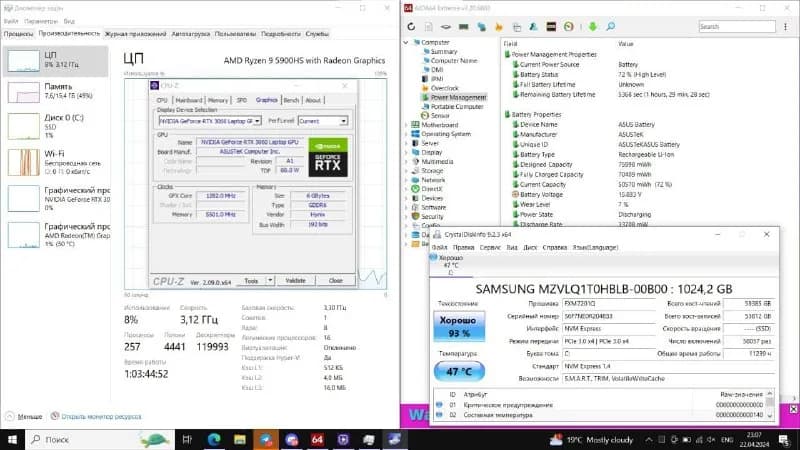Open the flame stability test icon
The width and height of the screenshot is (800, 450).
pos(499,27)
